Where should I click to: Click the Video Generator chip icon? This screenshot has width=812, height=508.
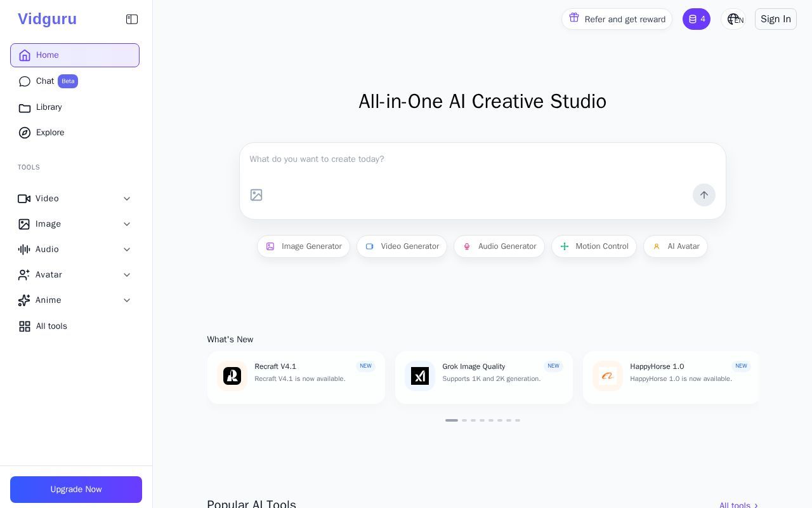[370, 246]
